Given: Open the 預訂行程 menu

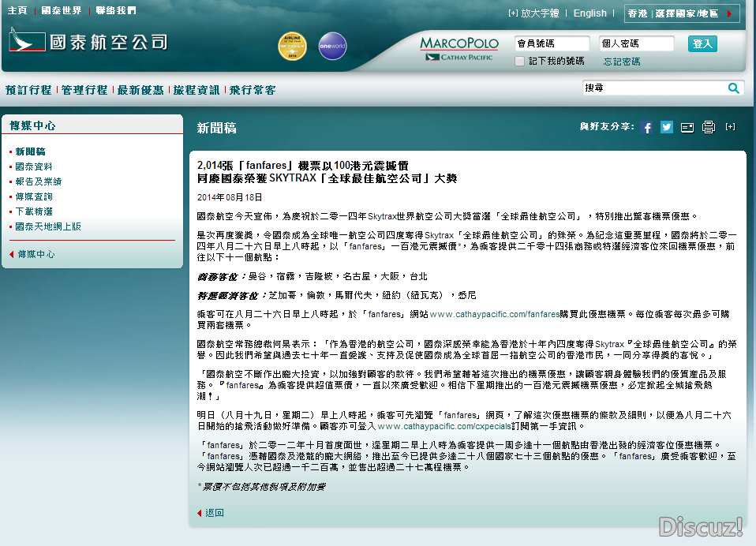Looking at the screenshot, I should click(28, 90).
